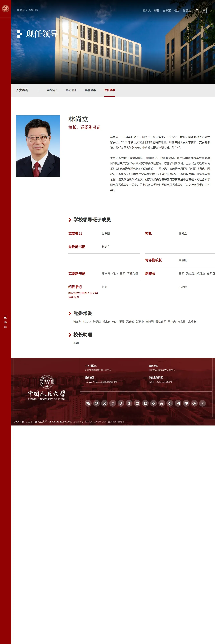Click the 林尚立 name heading
Viewport: 215px width, 644px height.
tap(78, 119)
